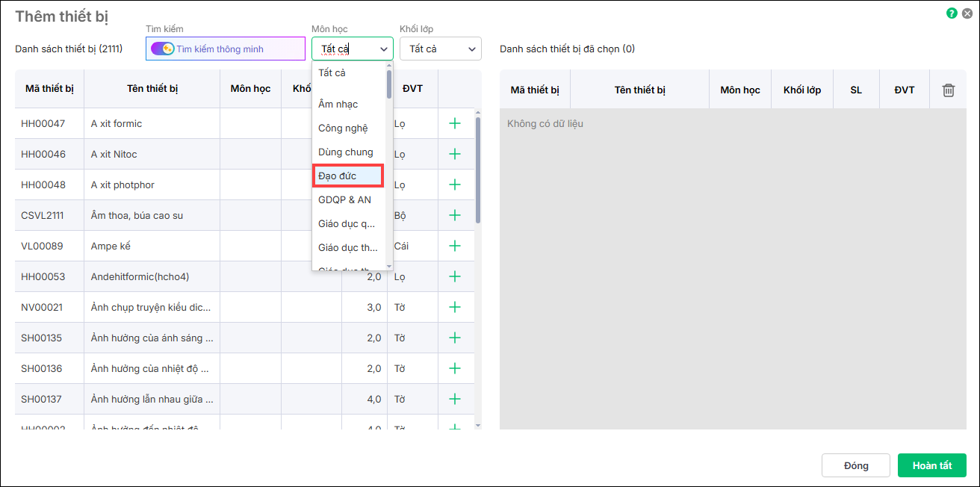Add Ampe kế using its plus icon

pos(454,246)
